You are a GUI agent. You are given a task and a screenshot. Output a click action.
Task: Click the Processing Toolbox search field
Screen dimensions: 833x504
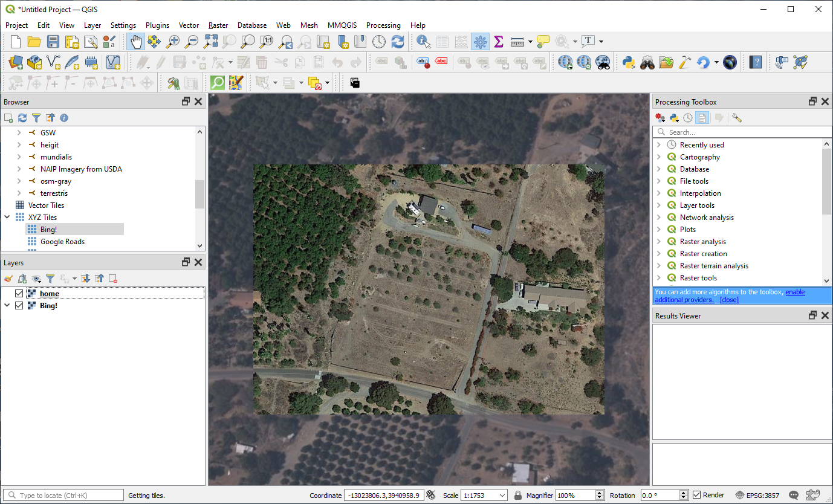(x=742, y=132)
